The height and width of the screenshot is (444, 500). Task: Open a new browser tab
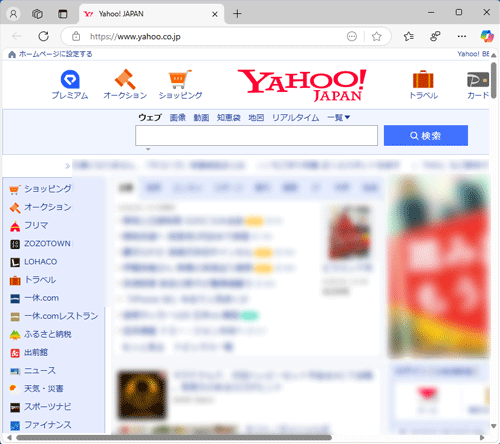(x=237, y=14)
